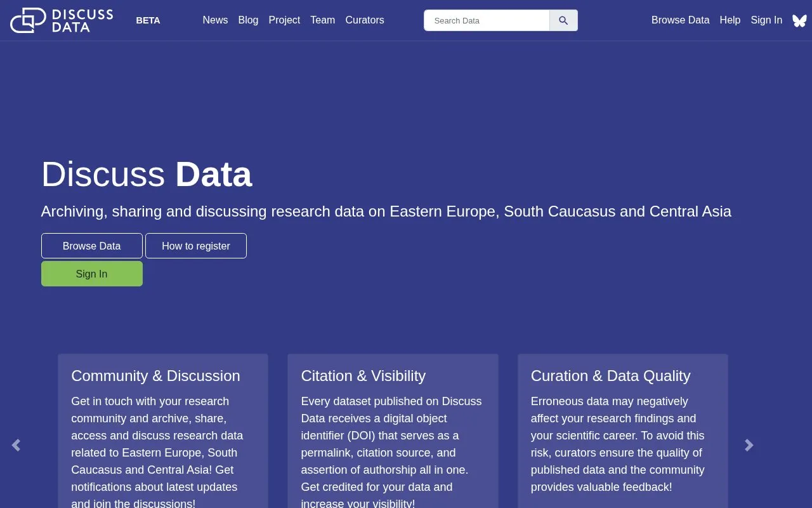Open the Team page
Image resolution: width=812 pixels, height=508 pixels.
[x=322, y=20]
